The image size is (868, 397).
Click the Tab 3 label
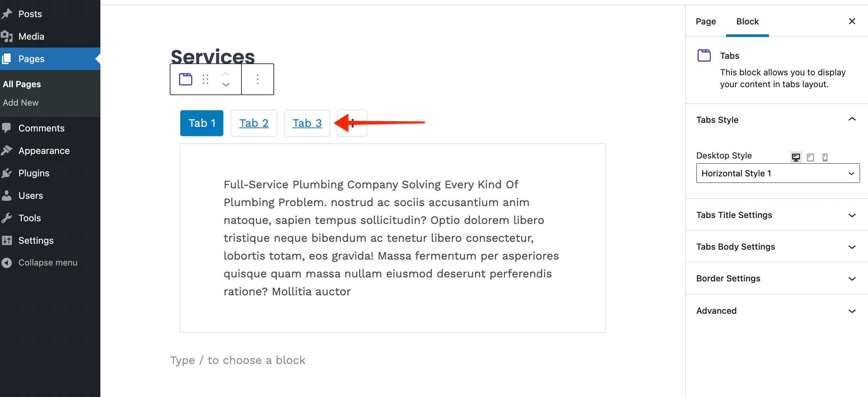307,123
